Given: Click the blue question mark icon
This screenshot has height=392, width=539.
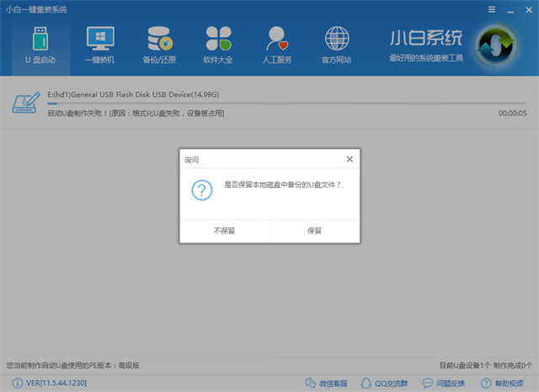Looking at the screenshot, I should 202,189.
